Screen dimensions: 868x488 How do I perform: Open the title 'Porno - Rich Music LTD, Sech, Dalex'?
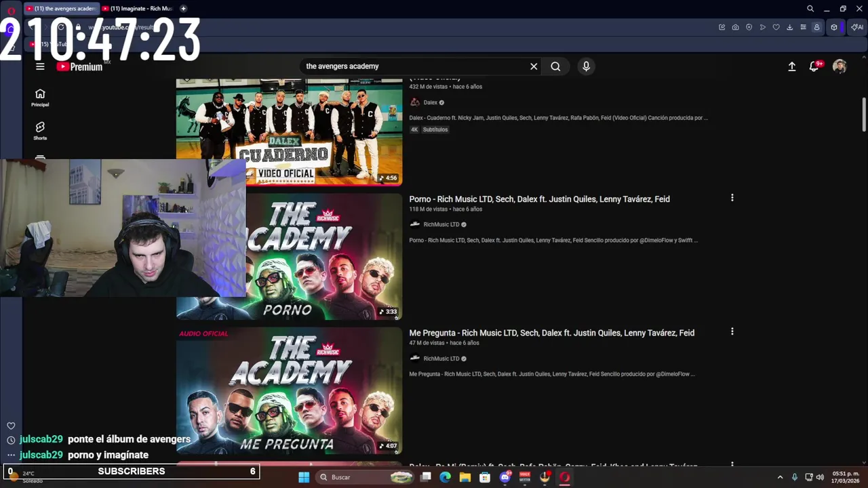[x=539, y=199]
